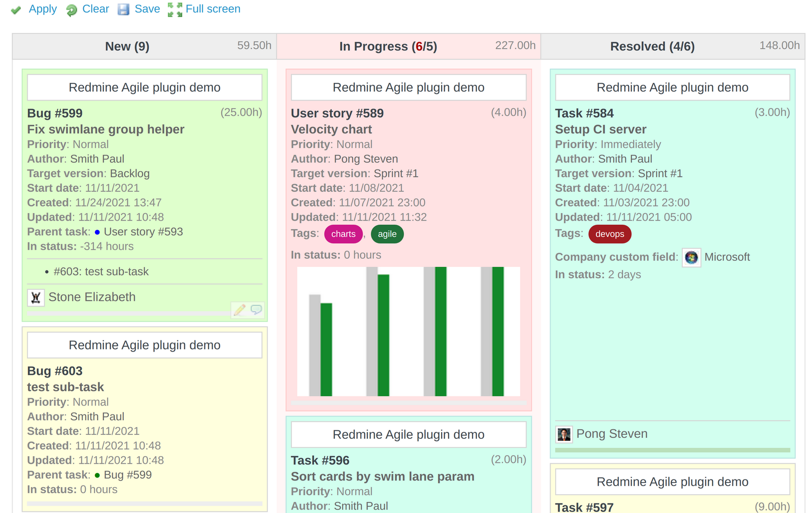This screenshot has height=513, width=812.
Task: Select the devops tag on Task #584
Action: click(x=610, y=234)
